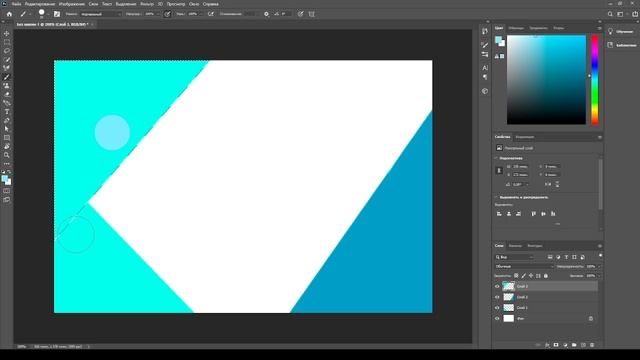Screen dimensions: 640x360
Task: Hide the top Слой 3 layer
Action: (497, 287)
